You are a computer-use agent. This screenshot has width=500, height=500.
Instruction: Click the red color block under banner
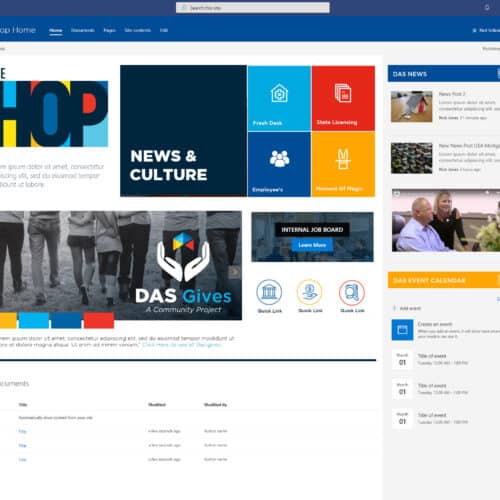pos(99,320)
